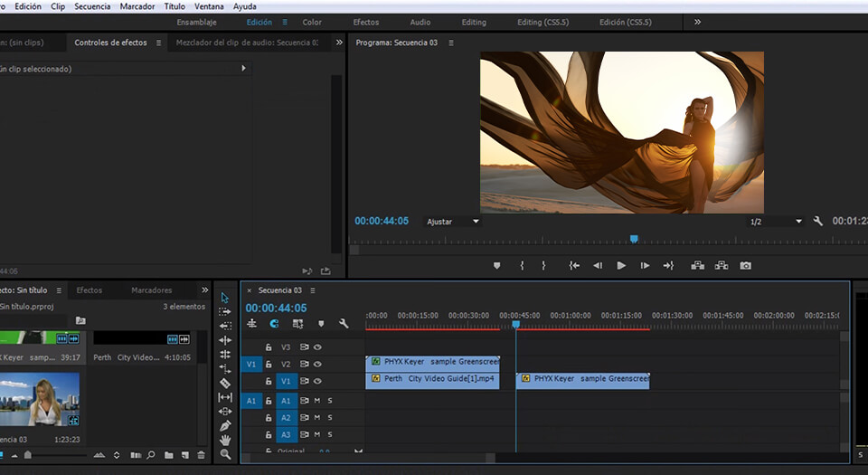This screenshot has width=868, height=475.
Task: Select the Hand tool
Action: click(225, 440)
